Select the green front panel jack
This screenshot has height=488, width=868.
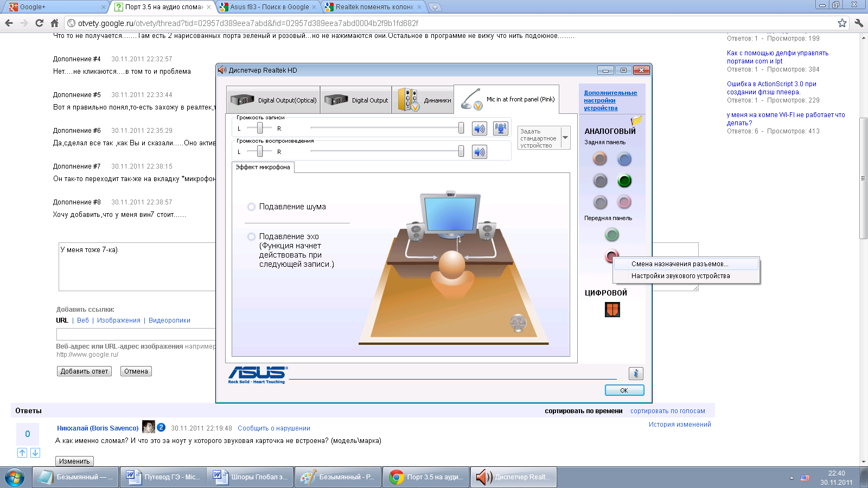click(612, 235)
